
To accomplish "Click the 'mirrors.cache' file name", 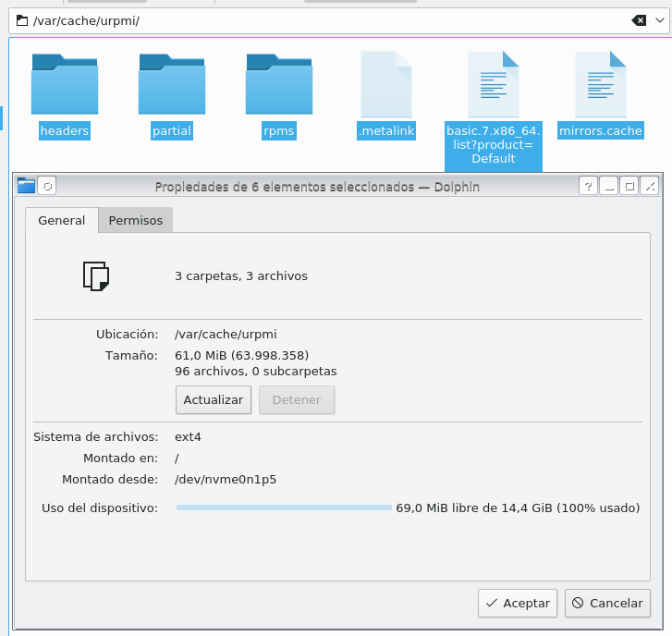I will pyautogui.click(x=601, y=130).
